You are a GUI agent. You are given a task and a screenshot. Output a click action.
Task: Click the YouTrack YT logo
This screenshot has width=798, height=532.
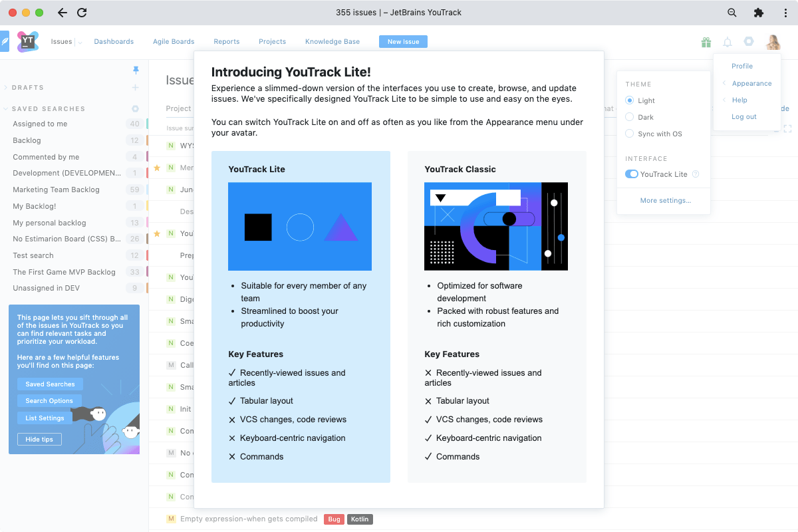click(x=28, y=41)
